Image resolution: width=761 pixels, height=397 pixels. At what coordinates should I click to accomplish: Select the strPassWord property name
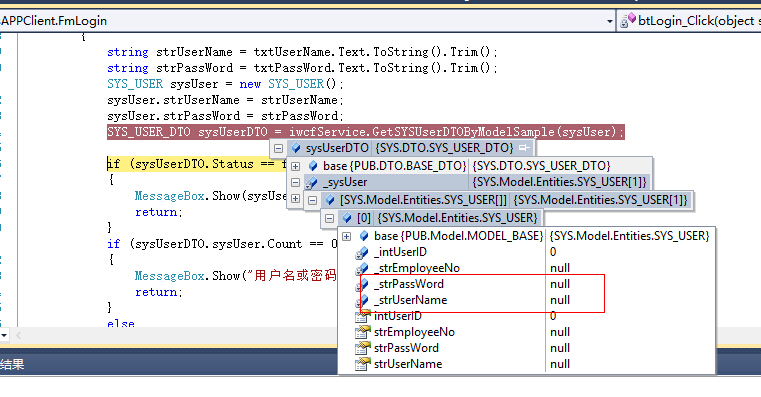(407, 348)
